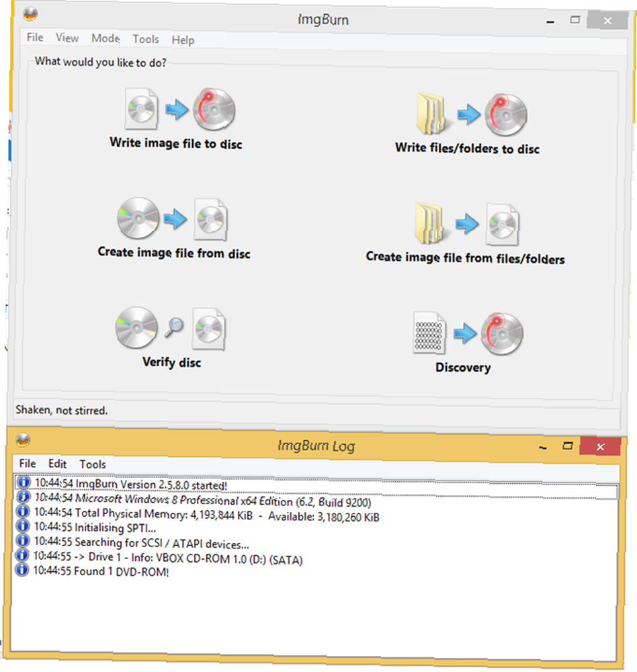Click the Create image file from files/folders icon
This screenshot has height=672, width=637.
[x=467, y=224]
